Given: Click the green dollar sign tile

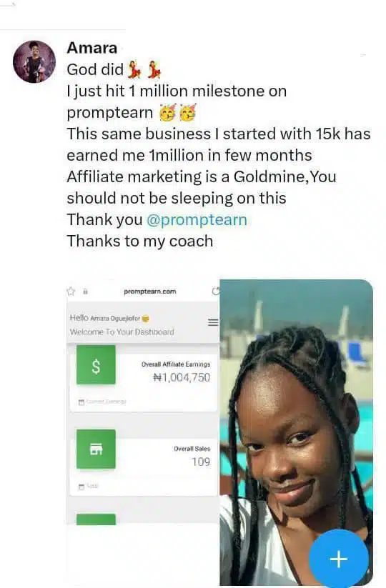Looking at the screenshot, I should 96,365.
